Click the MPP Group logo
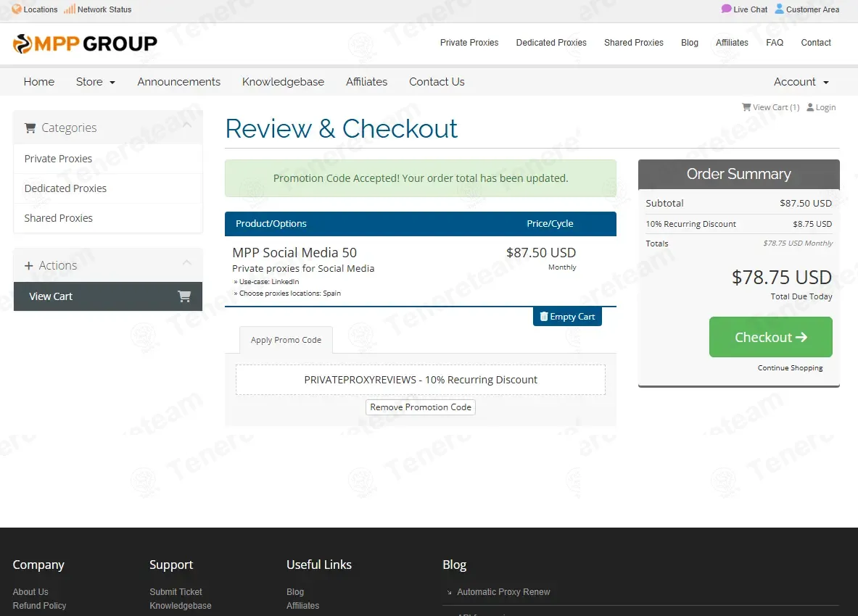Screen dimensions: 858x616 click(x=85, y=43)
